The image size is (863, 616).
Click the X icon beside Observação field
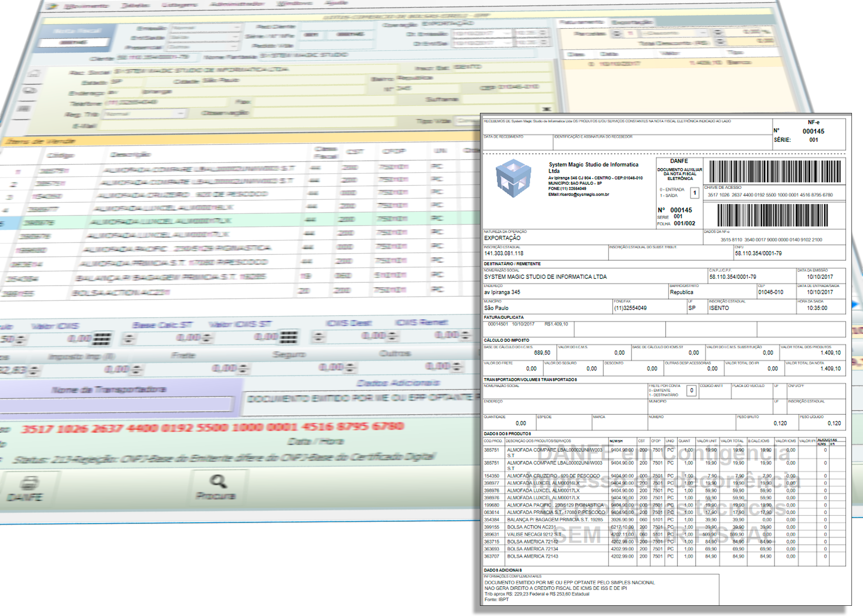[x=547, y=109]
